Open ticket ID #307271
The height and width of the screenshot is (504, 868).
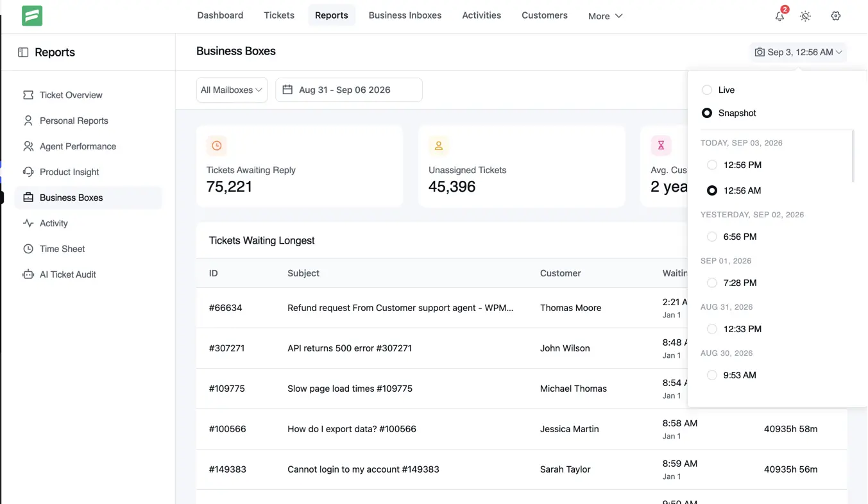click(x=226, y=348)
